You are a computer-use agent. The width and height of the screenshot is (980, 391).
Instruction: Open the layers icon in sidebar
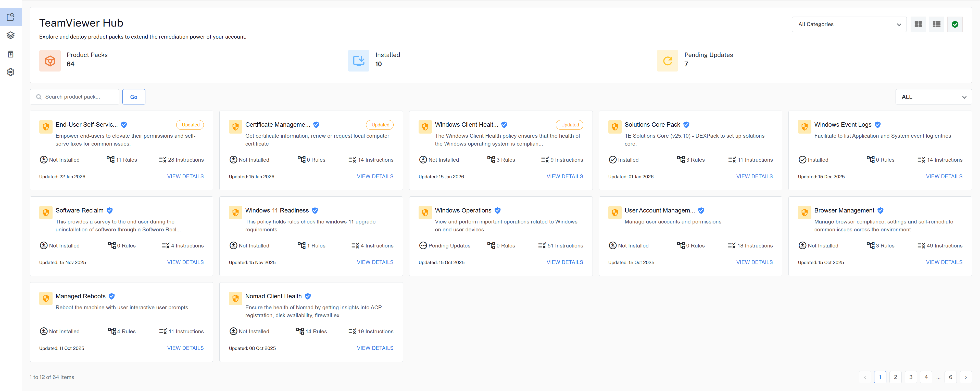coord(11,35)
